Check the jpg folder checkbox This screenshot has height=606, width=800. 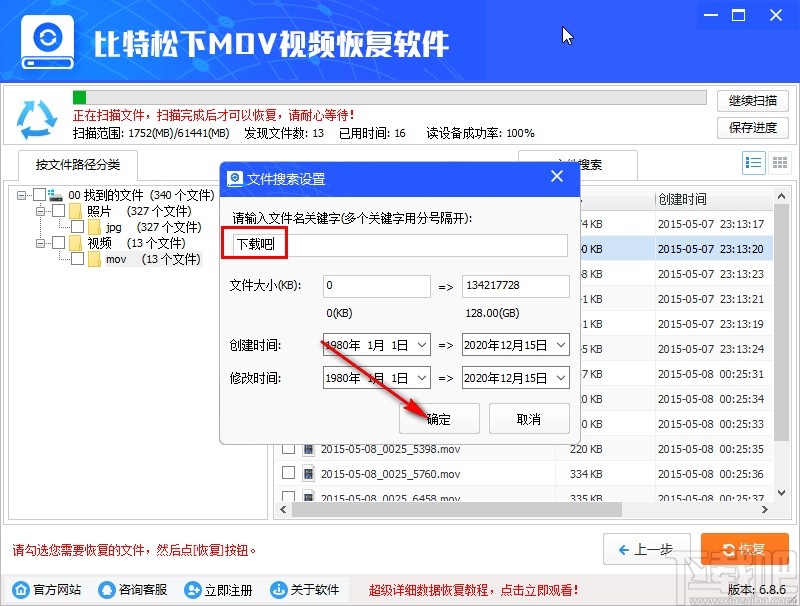coord(78,226)
